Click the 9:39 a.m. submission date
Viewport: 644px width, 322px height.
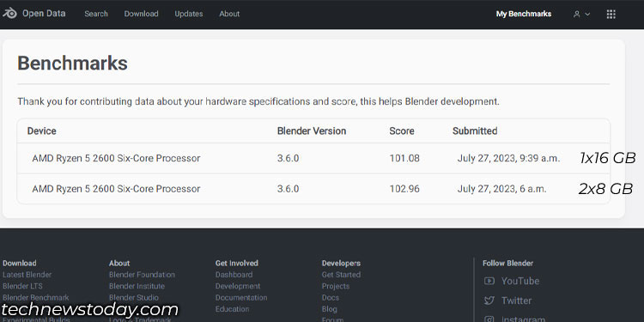click(508, 158)
